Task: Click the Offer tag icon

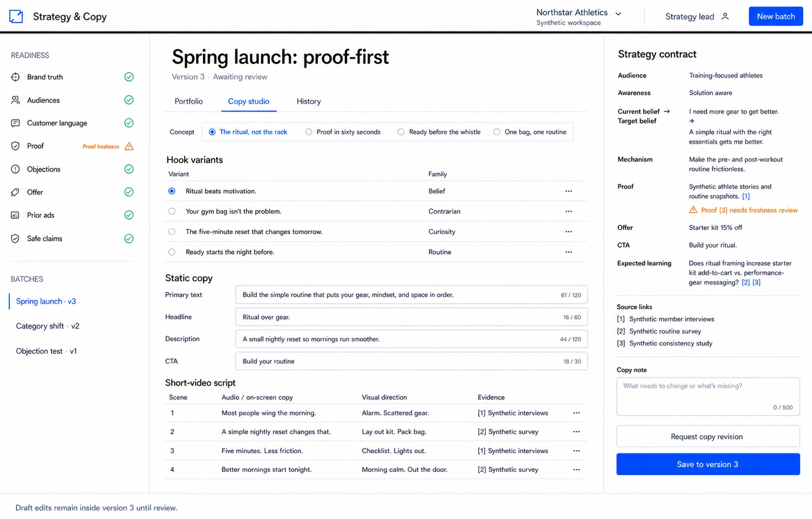Action: pyautogui.click(x=16, y=192)
